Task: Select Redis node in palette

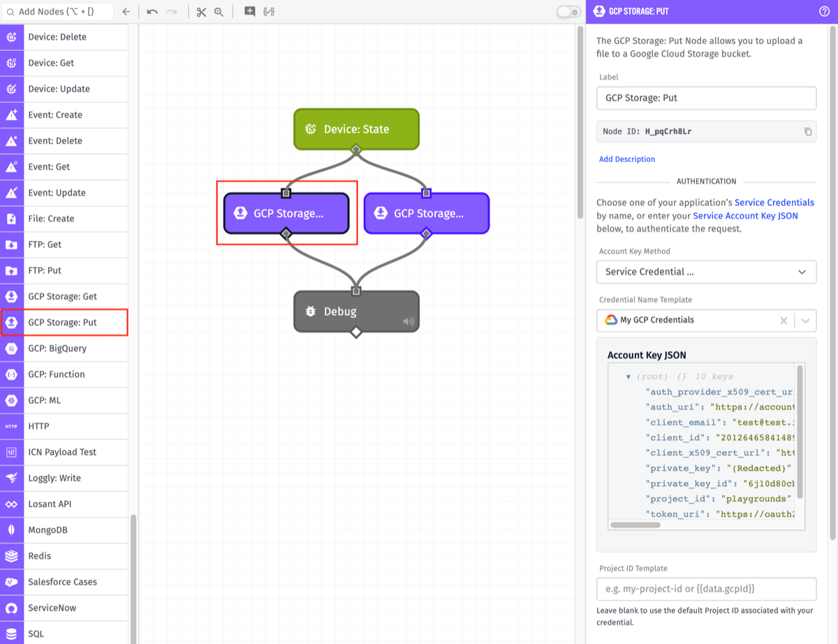Action: (64, 556)
